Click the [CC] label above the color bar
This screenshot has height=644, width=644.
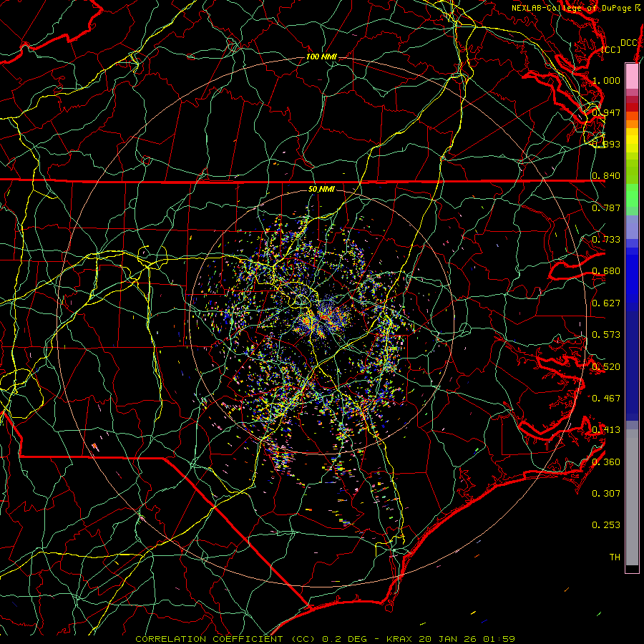611,49
